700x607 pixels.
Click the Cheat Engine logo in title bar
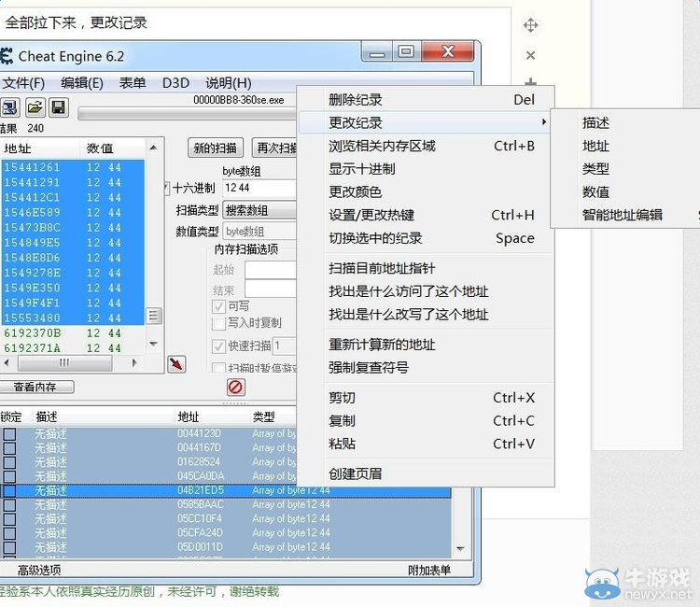point(7,56)
